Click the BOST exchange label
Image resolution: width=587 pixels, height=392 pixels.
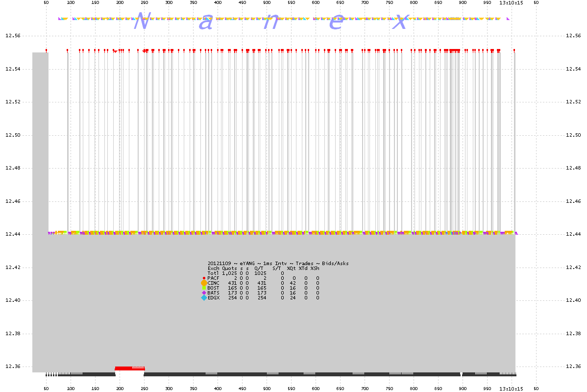click(213, 288)
